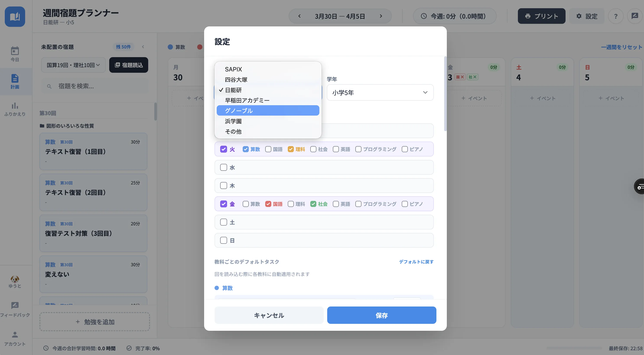Click the キャンセル button
This screenshot has width=644, height=355.
269,315
